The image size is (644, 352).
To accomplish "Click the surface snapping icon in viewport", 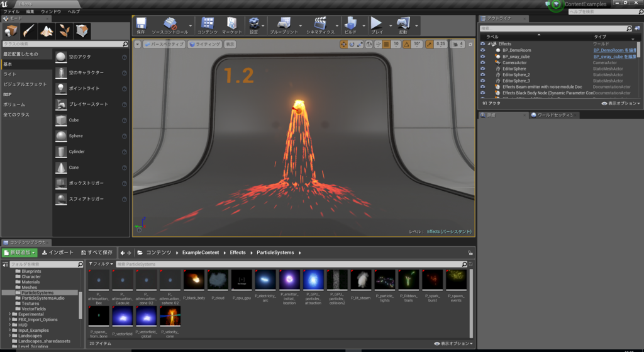I will coord(378,44).
